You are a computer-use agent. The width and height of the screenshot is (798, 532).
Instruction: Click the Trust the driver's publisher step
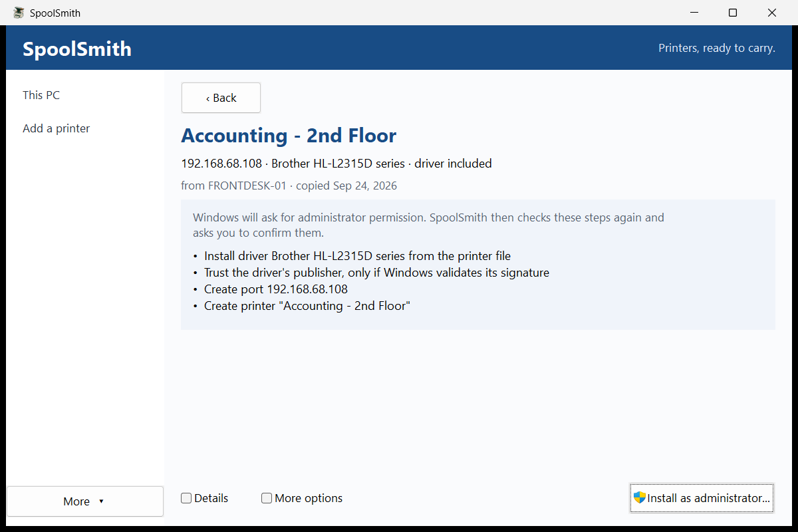click(376, 273)
